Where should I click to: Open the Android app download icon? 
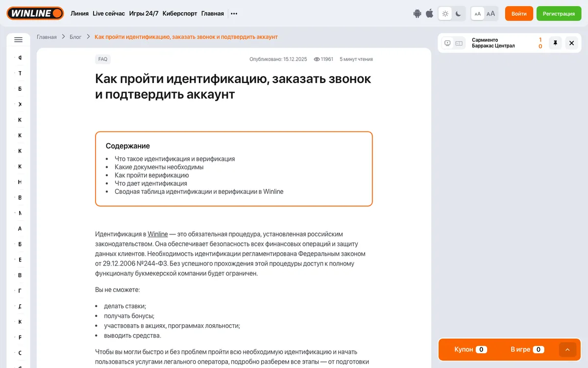pos(417,14)
